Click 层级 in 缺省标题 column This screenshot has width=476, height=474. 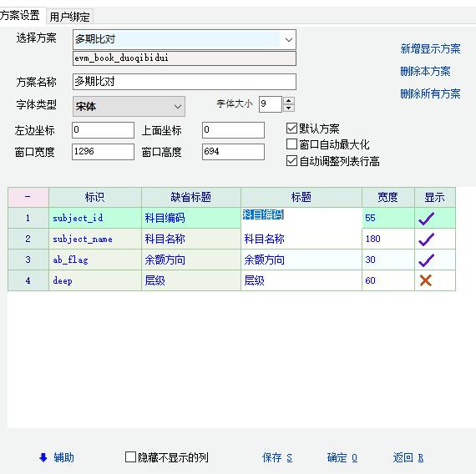click(191, 280)
